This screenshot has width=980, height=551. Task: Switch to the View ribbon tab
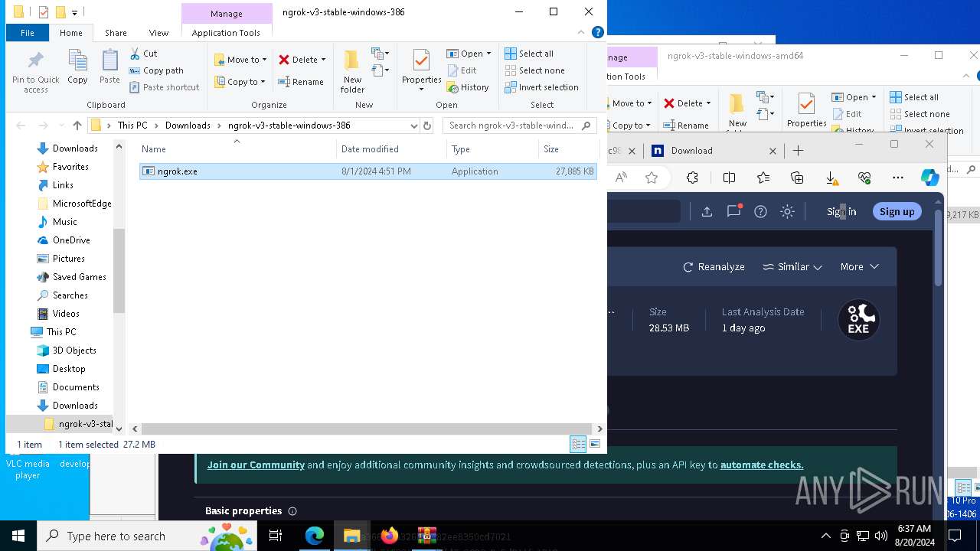tap(158, 33)
